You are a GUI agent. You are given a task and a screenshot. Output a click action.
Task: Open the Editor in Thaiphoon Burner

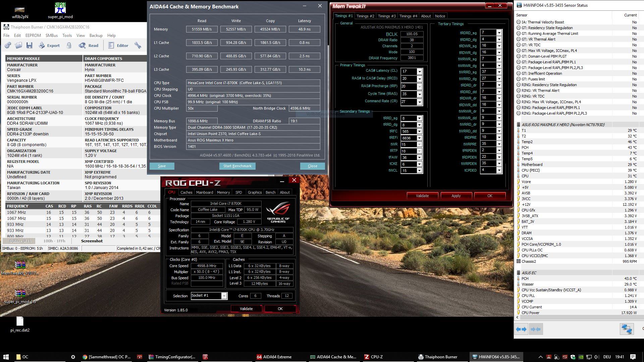click(x=118, y=45)
